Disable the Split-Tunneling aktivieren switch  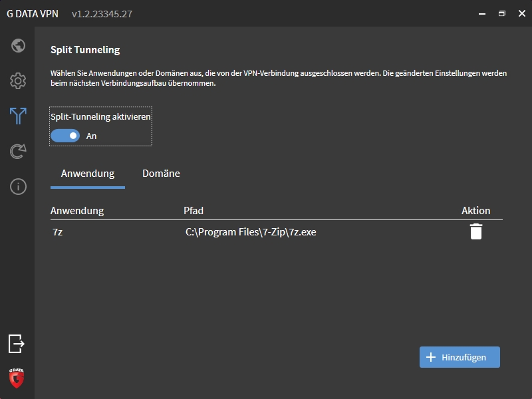tap(65, 136)
